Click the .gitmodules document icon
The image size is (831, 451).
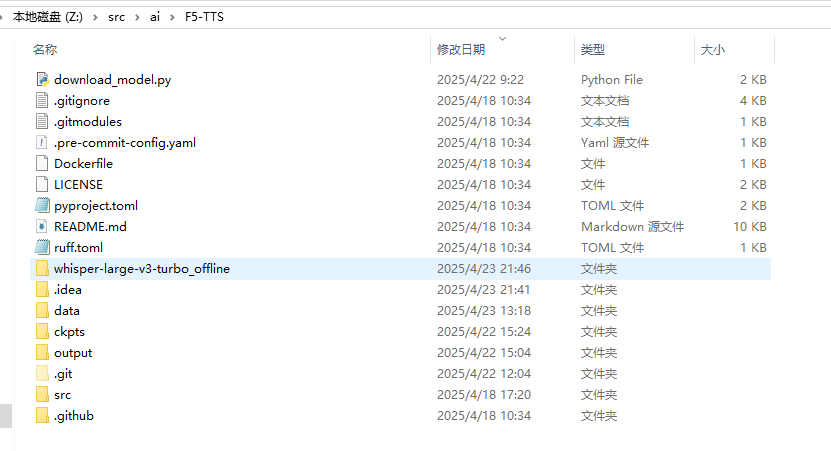point(42,121)
